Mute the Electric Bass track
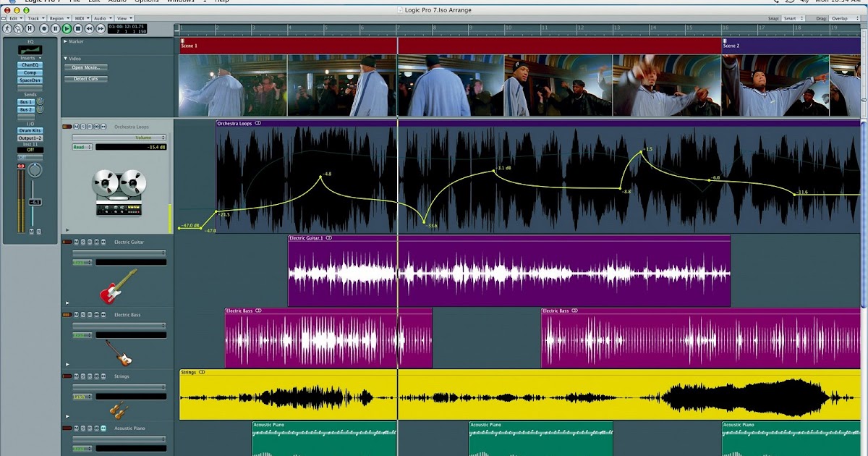The height and width of the screenshot is (456, 868). click(76, 315)
